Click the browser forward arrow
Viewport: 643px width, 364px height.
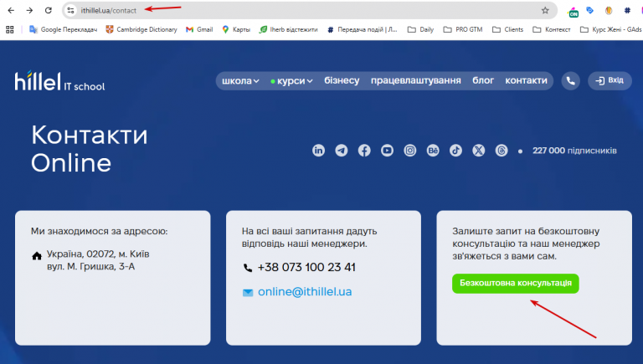29,10
